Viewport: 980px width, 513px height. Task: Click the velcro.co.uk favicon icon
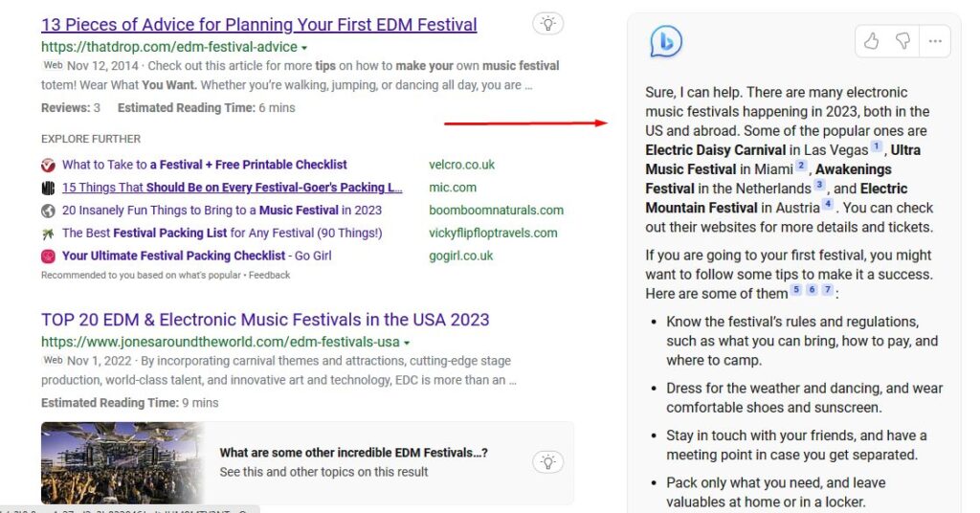pyautogui.click(x=48, y=165)
